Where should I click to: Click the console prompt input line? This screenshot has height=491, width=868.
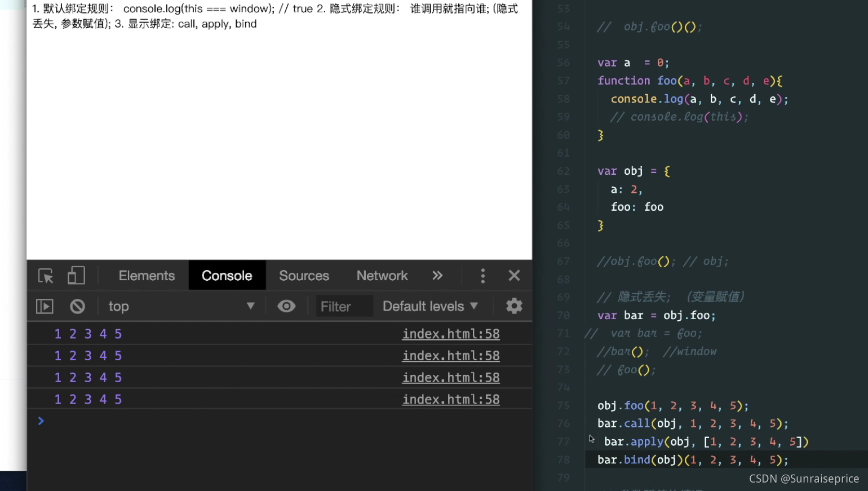pyautogui.click(x=280, y=421)
